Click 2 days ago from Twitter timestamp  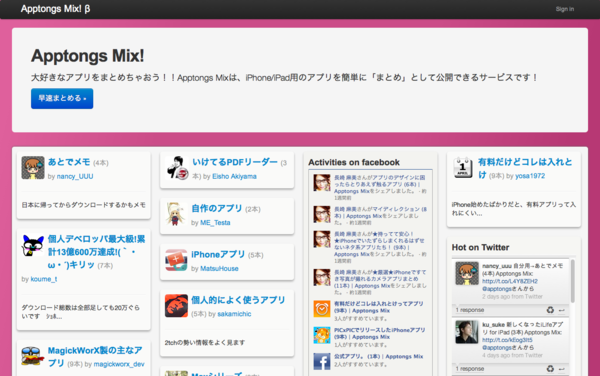[512, 296]
